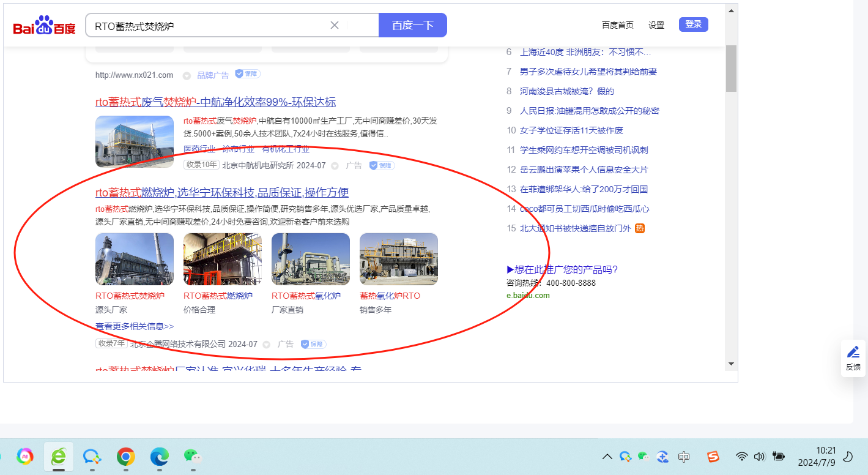Click the RTO蓄热式焚烧炉 源头厂家 thumbnail image

tap(135, 259)
